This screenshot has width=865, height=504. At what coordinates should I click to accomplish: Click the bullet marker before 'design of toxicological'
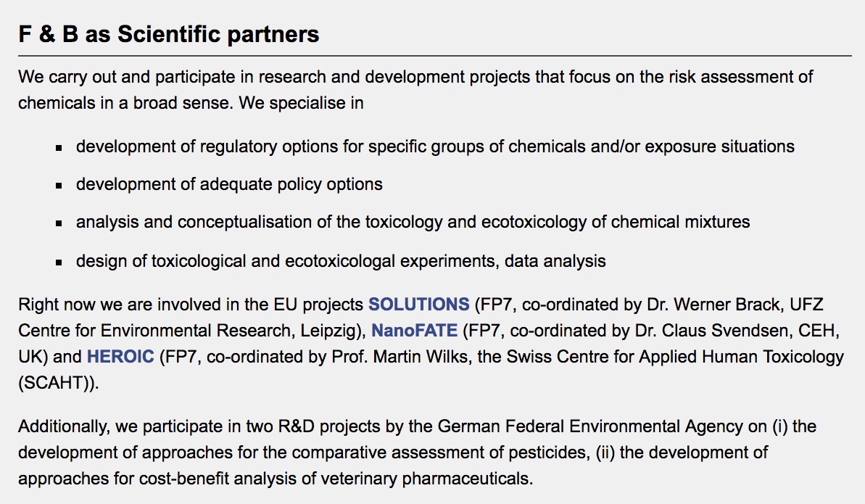59,262
